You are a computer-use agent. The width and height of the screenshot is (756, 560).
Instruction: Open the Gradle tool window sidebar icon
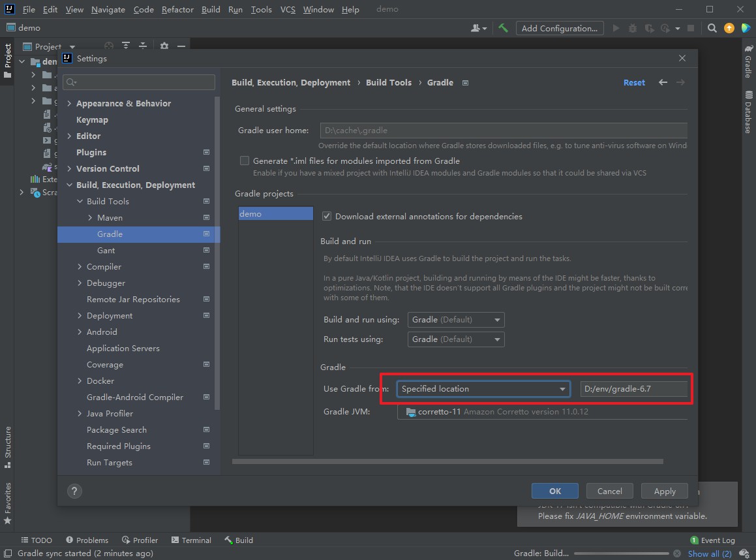click(748, 61)
